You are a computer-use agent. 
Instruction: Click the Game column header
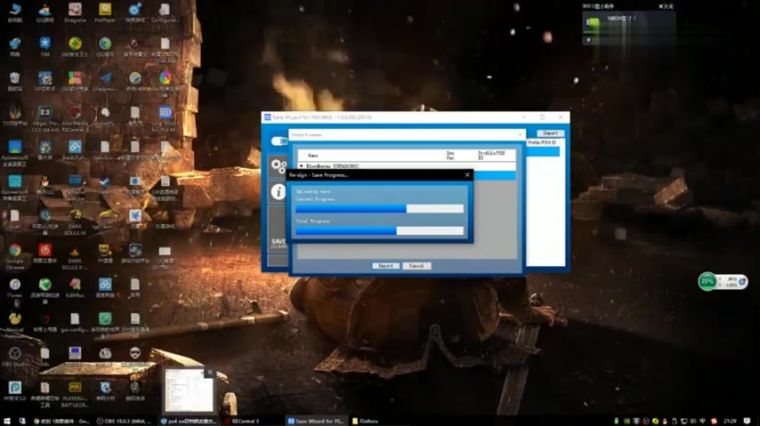tap(313, 156)
